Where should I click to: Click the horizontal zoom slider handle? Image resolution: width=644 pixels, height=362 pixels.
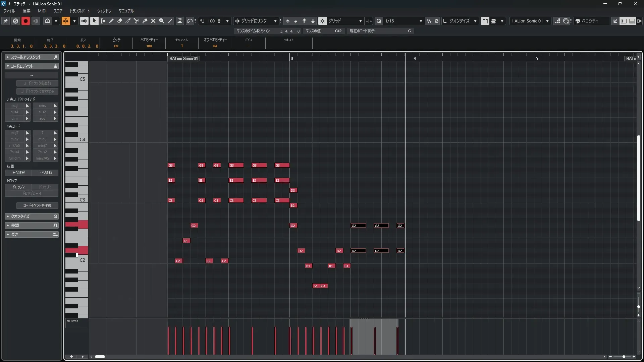point(624,357)
